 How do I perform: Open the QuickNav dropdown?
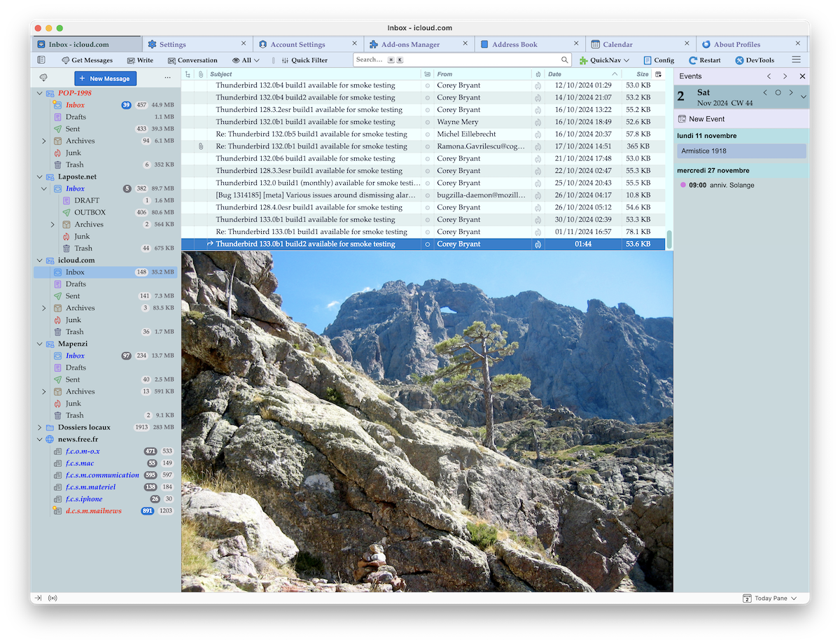604,60
